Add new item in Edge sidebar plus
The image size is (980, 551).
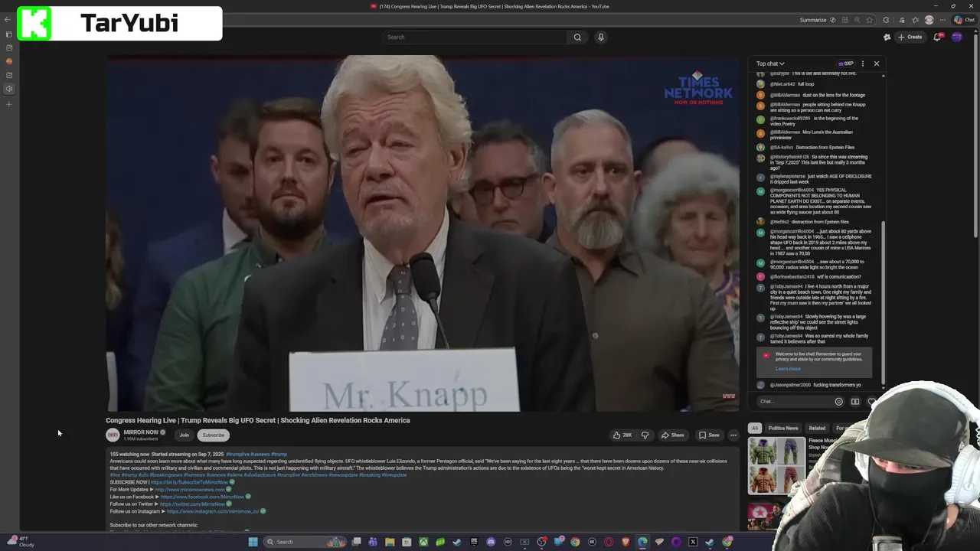point(8,104)
